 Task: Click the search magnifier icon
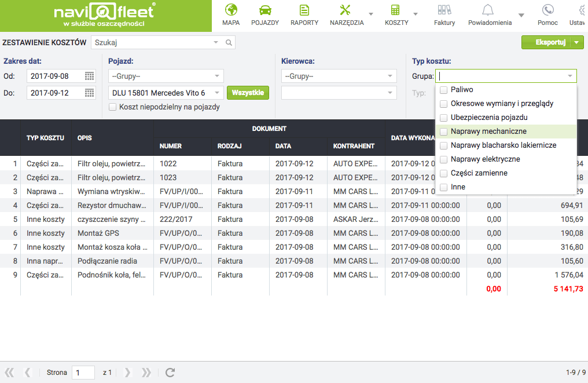click(x=229, y=42)
